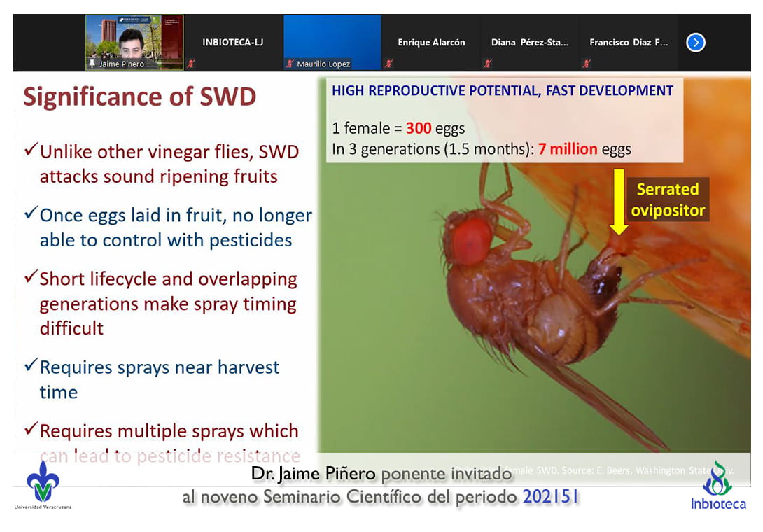Click the muted mic icon under Francisco Diaz

tap(587, 64)
